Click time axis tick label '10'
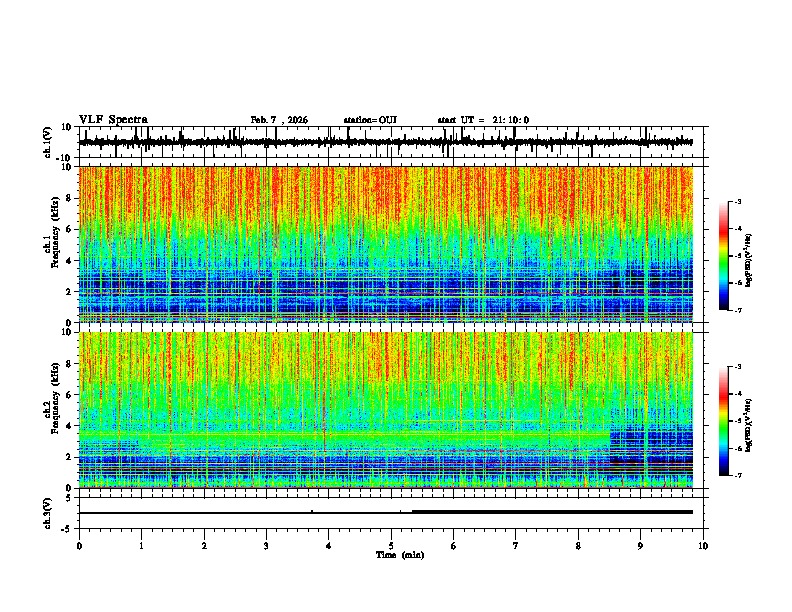This screenshot has width=792, height=612. pos(703,546)
